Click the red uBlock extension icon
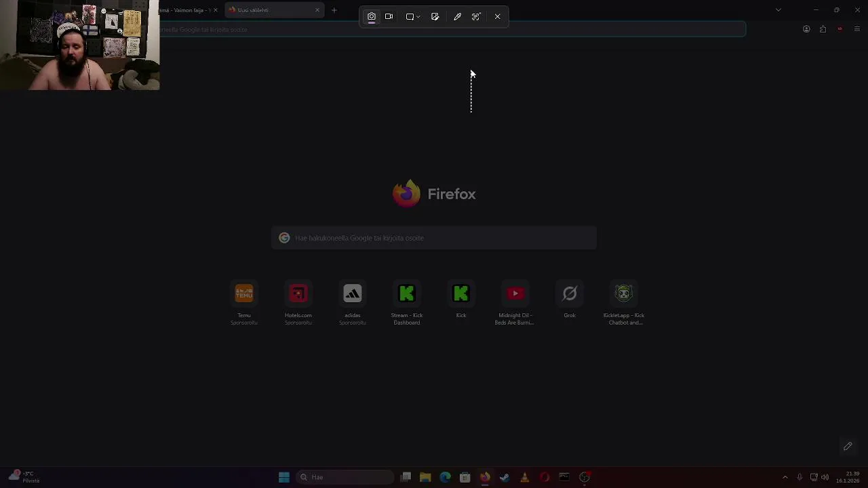Viewport: 868px width, 488px height. point(840,29)
